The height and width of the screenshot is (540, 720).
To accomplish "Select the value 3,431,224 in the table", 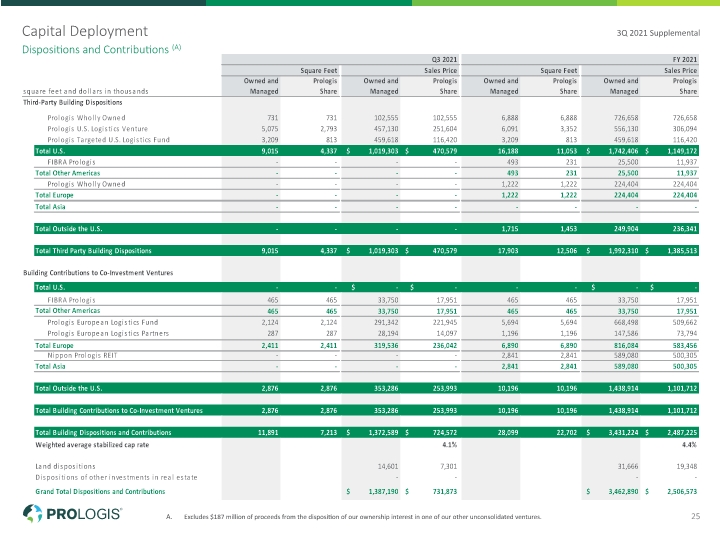I will pyautogui.click(x=623, y=433).
